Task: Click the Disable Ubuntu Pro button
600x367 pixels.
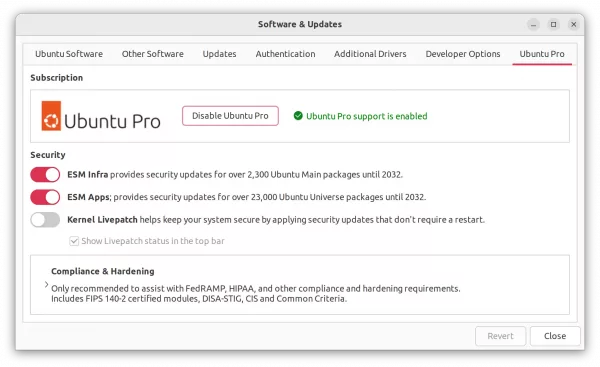Action: (x=230, y=116)
